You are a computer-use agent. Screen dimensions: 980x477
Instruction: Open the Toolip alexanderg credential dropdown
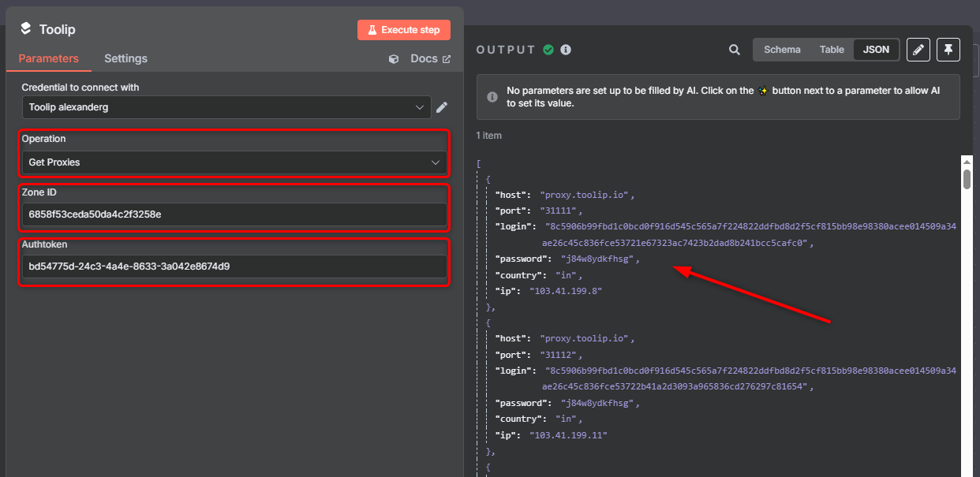[x=226, y=107]
